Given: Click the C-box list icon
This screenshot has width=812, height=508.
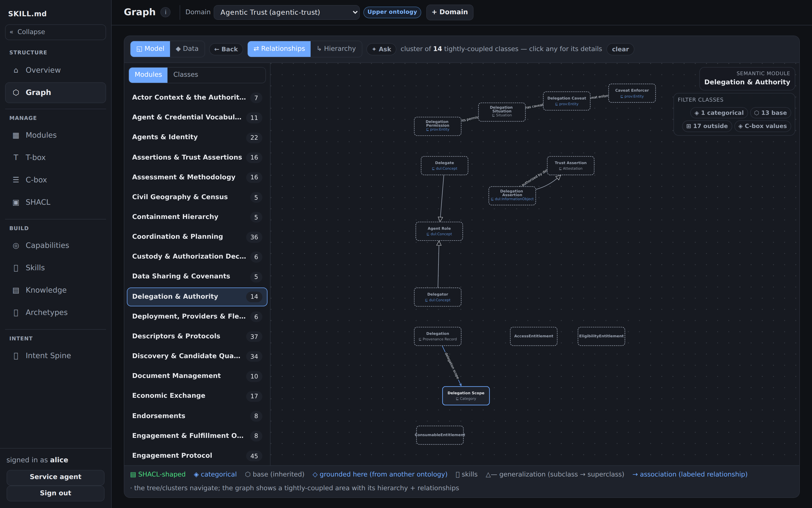Looking at the screenshot, I should coord(16,180).
